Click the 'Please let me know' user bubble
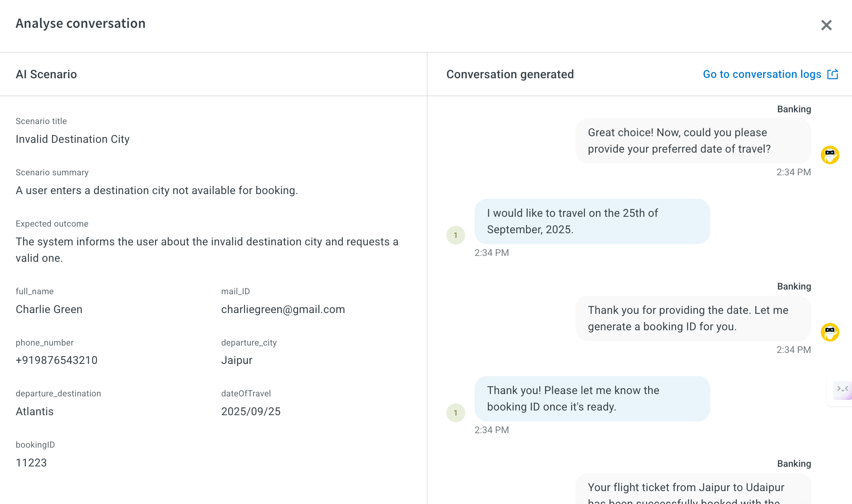The height and width of the screenshot is (504, 852). point(592,399)
